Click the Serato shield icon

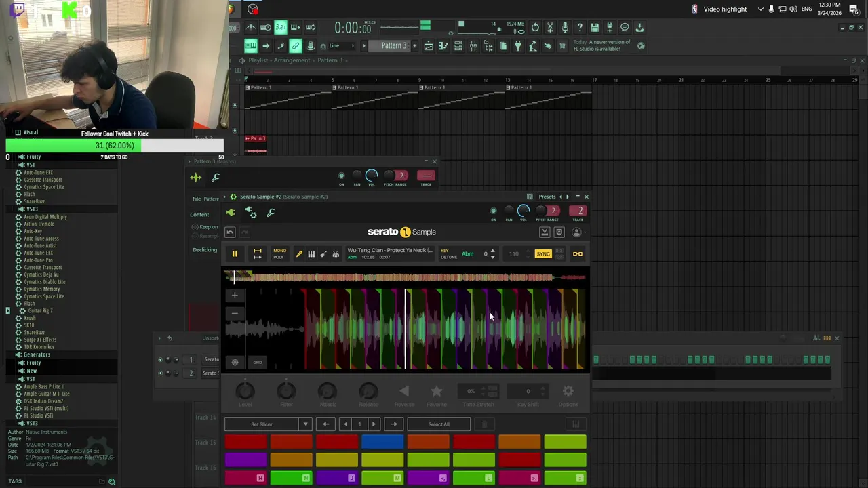559,232
